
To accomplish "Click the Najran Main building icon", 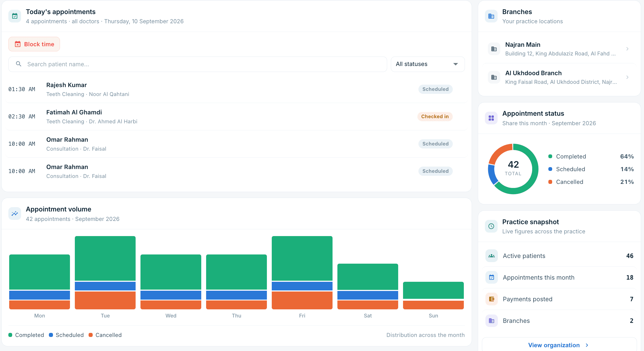I will point(494,49).
